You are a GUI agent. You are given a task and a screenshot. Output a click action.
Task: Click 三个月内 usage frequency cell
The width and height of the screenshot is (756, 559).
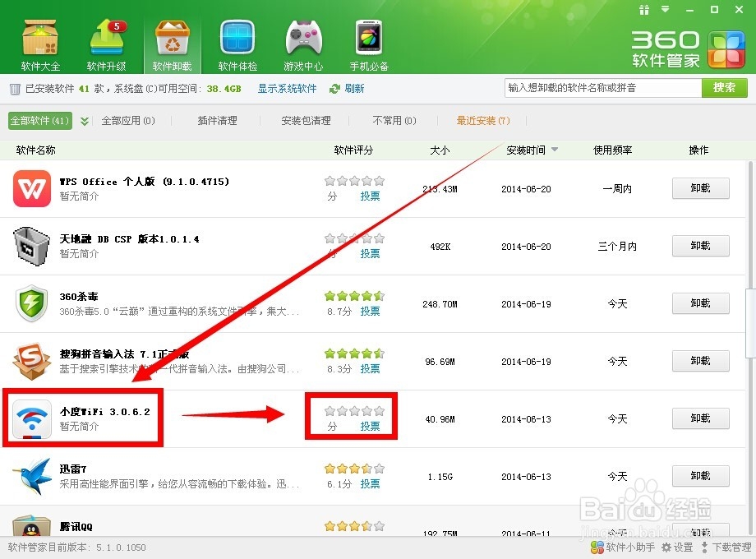(x=617, y=247)
